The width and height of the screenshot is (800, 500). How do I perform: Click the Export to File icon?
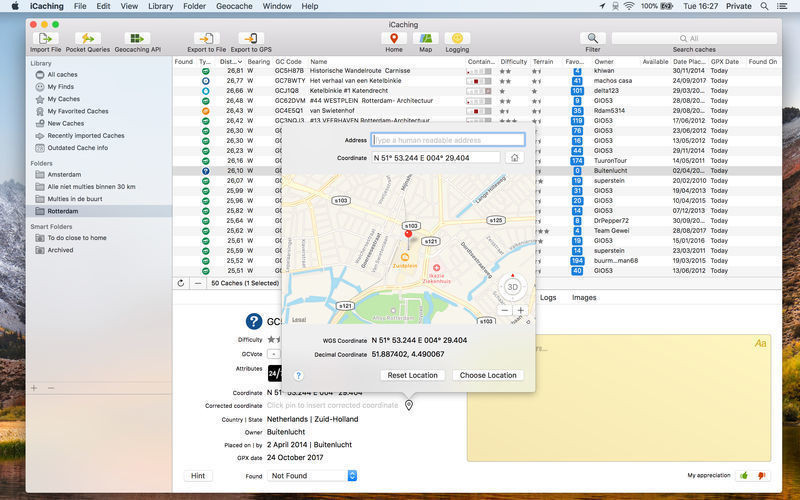tap(207, 39)
